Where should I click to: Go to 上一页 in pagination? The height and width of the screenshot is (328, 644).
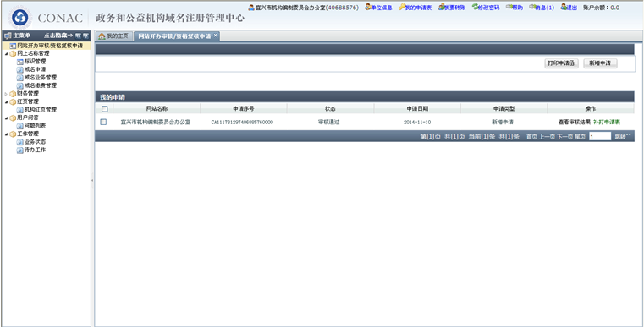click(547, 137)
